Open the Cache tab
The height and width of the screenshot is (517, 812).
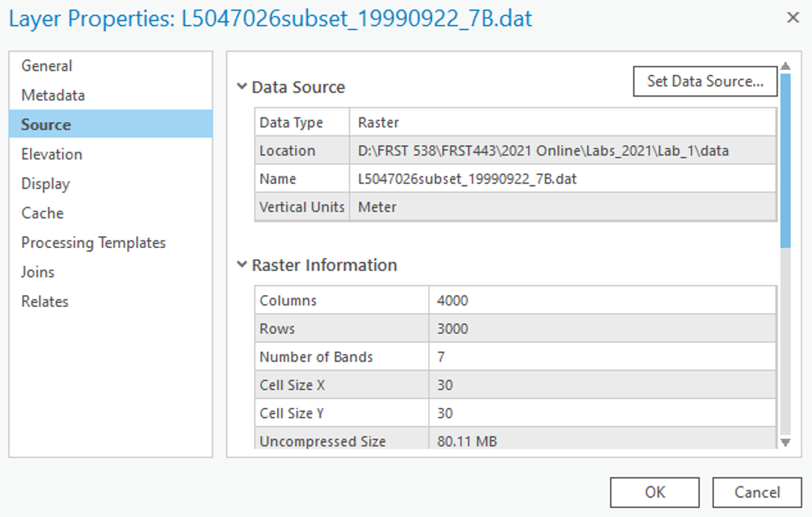coord(43,213)
